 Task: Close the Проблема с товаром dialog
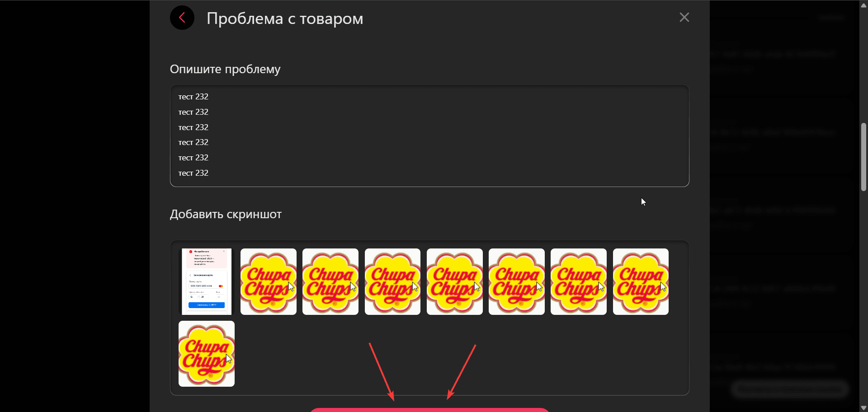click(684, 17)
